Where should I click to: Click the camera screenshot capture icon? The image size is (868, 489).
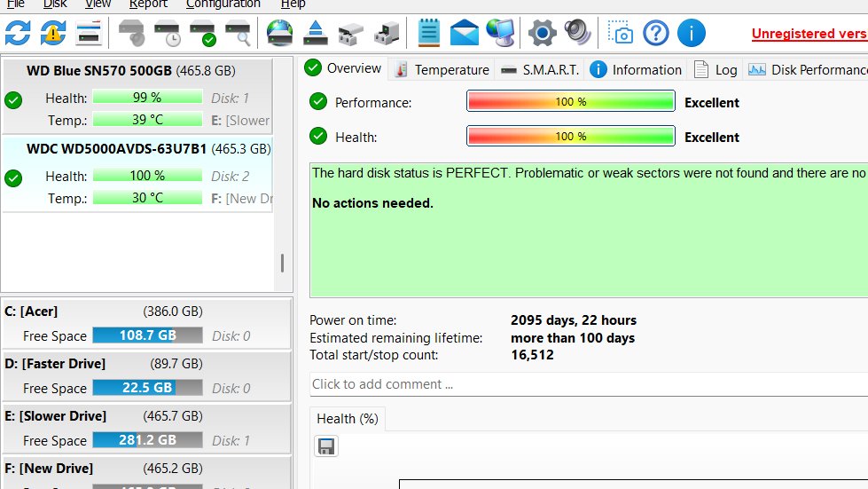coord(620,33)
